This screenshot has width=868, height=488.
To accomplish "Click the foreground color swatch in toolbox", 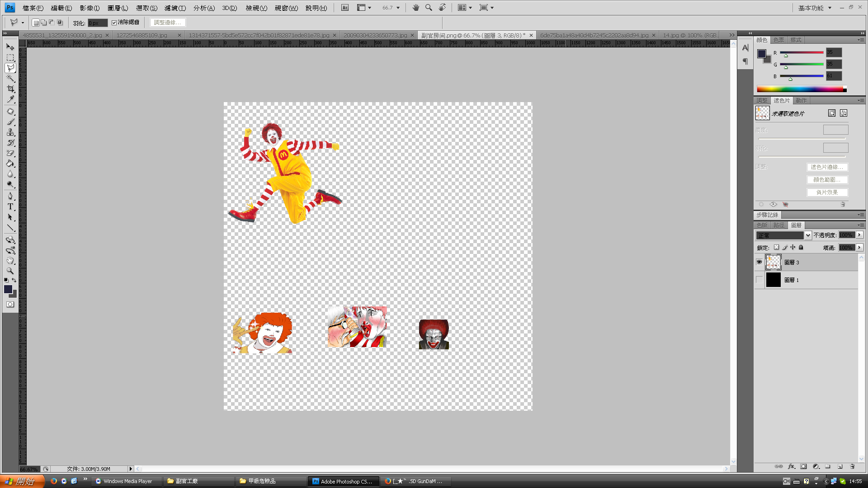I will (8, 289).
